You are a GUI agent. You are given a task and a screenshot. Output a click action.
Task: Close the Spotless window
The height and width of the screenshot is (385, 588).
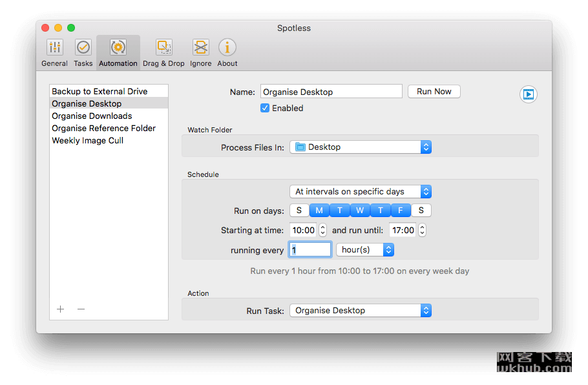[45, 28]
